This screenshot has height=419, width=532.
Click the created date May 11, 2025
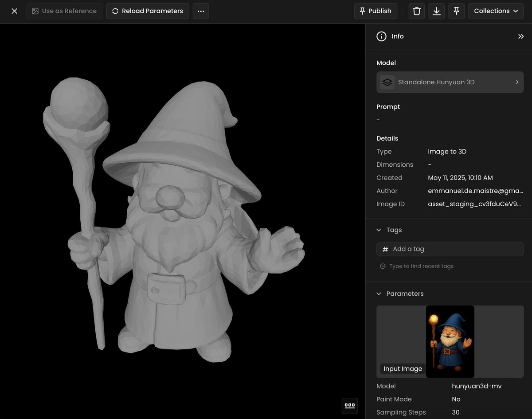460,177
